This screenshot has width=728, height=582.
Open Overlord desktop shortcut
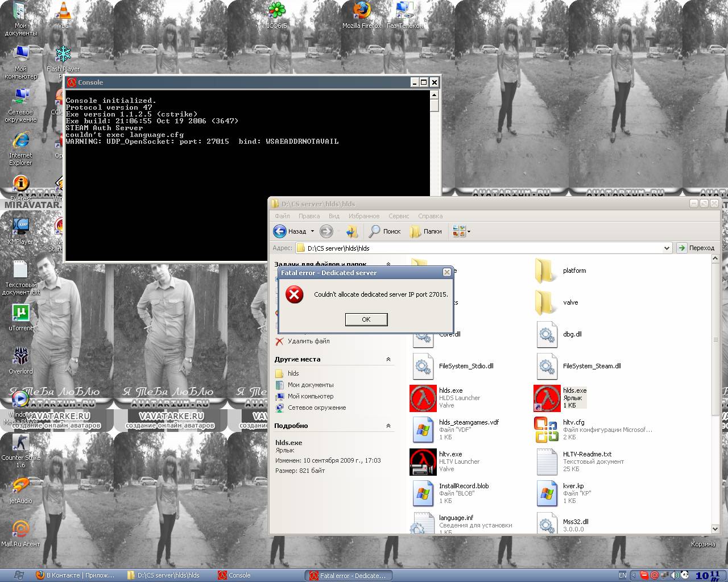point(21,361)
